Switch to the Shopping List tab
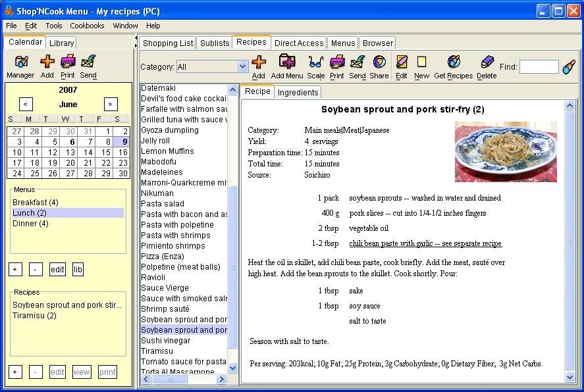Image resolution: width=584 pixels, height=392 pixels. pos(168,43)
